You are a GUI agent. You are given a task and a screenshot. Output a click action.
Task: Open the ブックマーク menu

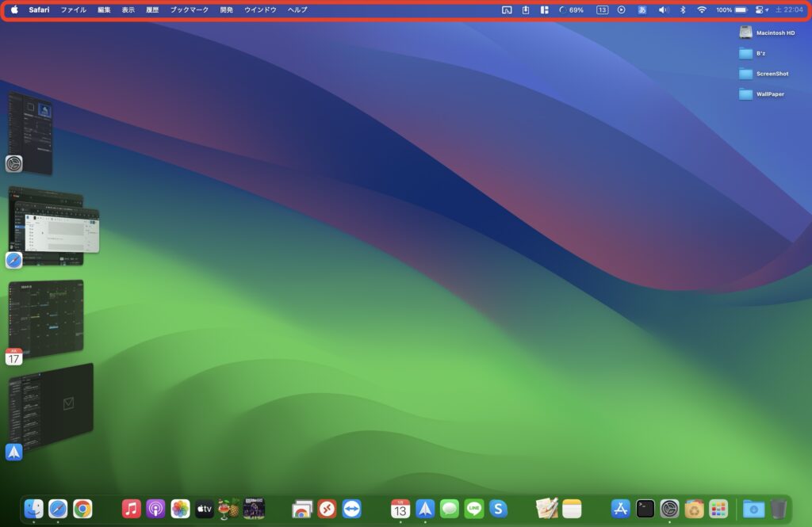click(190, 10)
